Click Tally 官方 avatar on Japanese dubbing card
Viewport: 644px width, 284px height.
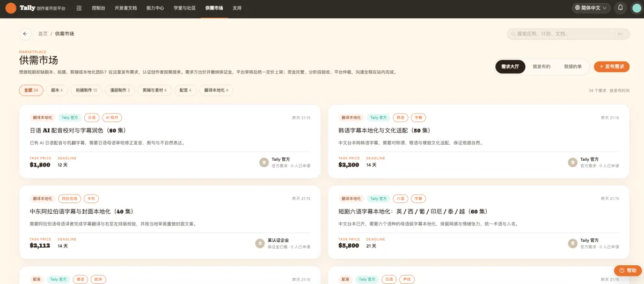click(264, 162)
